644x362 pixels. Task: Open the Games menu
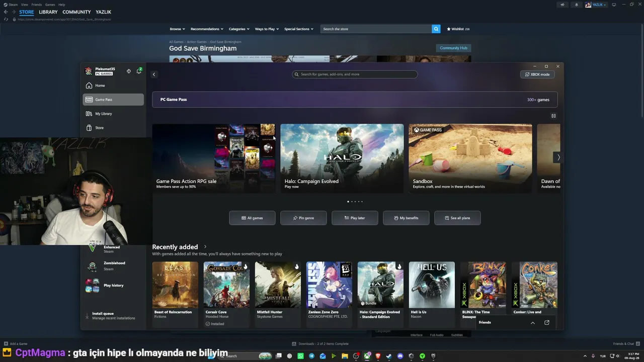point(50,5)
